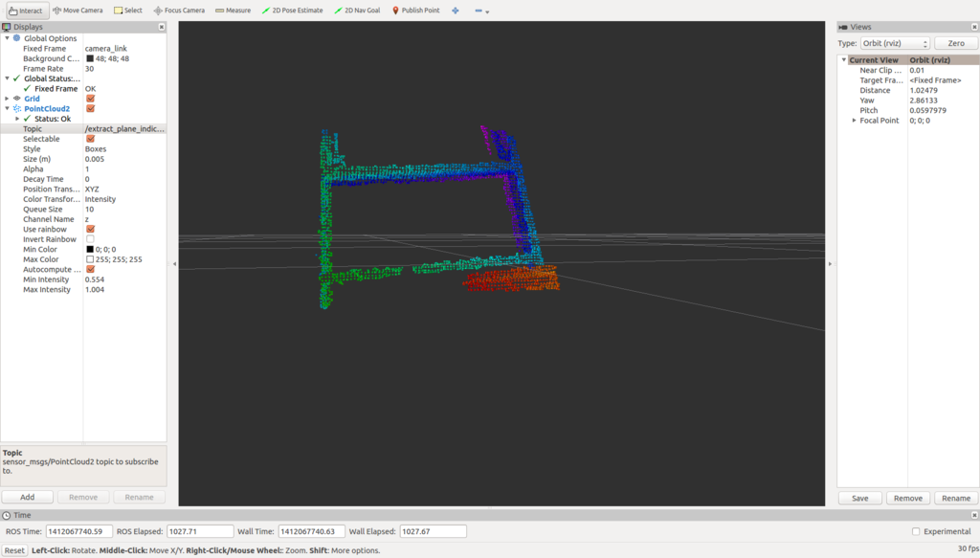The image size is (980, 558).
Task: Open the view Type dropdown
Action: [896, 44]
